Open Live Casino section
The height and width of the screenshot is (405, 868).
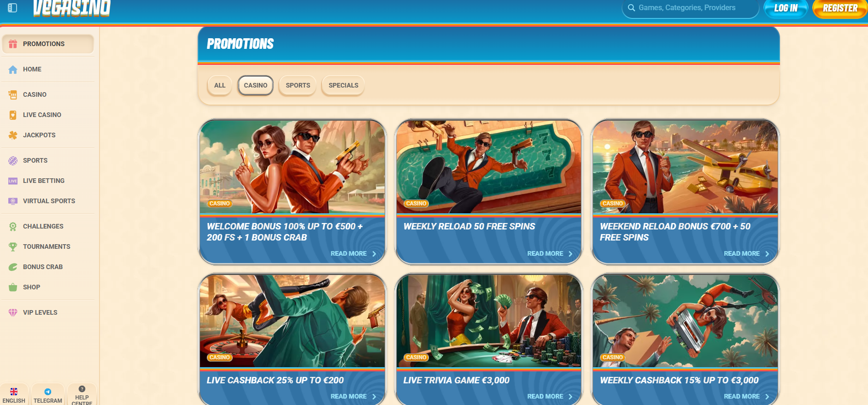point(48,115)
